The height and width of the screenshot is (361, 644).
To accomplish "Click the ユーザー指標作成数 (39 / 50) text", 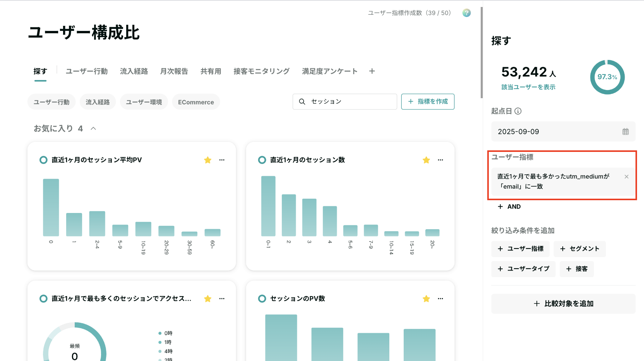I will click(x=409, y=13).
